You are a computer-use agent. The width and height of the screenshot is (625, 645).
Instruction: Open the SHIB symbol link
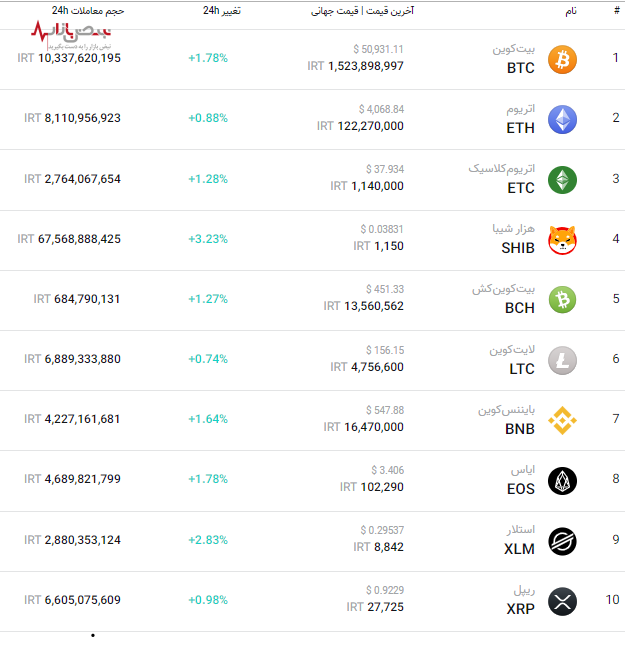click(518, 248)
